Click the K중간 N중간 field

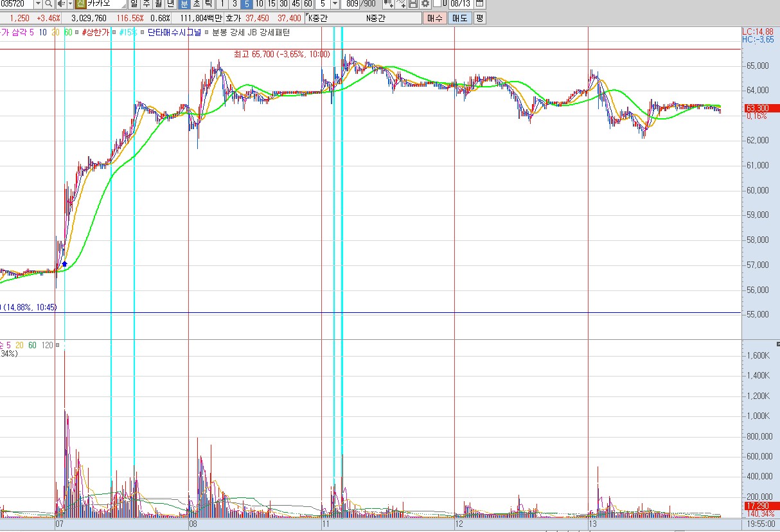(362, 18)
